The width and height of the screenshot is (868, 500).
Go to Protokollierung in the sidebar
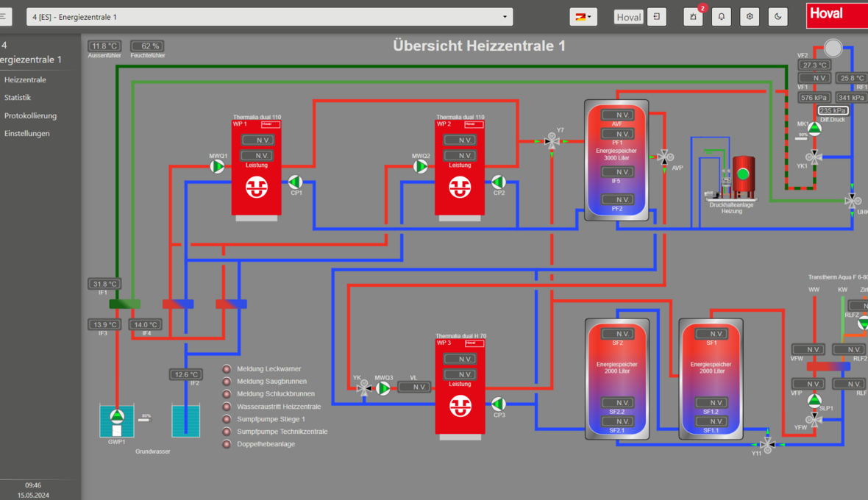pos(30,115)
